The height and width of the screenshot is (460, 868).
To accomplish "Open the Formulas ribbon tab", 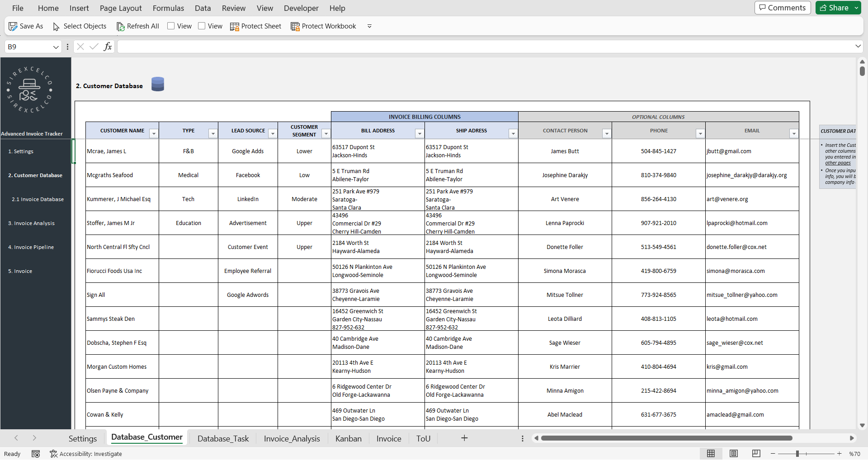I will [168, 8].
